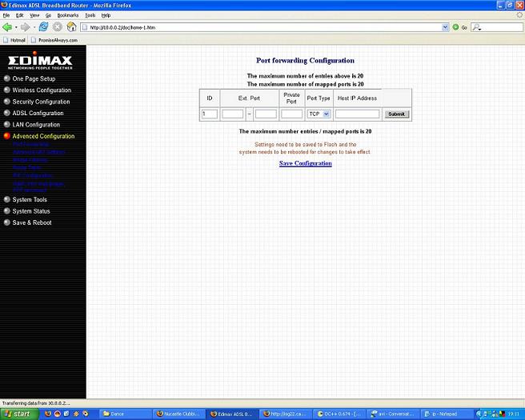Screen dimensions: 525x420
Task: Click the Save Configuration link
Action: 305,163
